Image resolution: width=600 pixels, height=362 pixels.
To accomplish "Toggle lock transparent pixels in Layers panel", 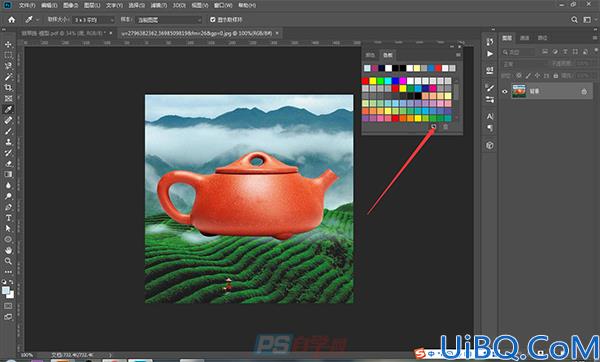I will (x=518, y=76).
